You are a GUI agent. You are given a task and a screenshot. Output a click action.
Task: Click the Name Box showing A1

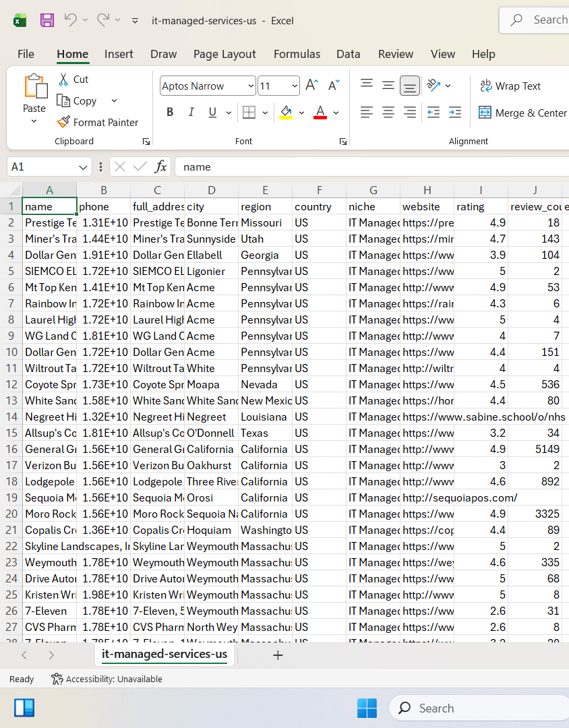(49, 166)
